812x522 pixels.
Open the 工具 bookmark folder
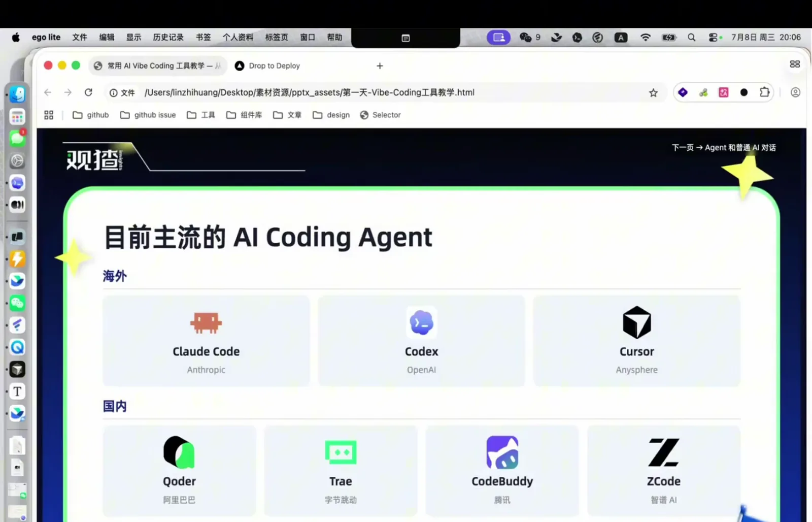pos(201,115)
